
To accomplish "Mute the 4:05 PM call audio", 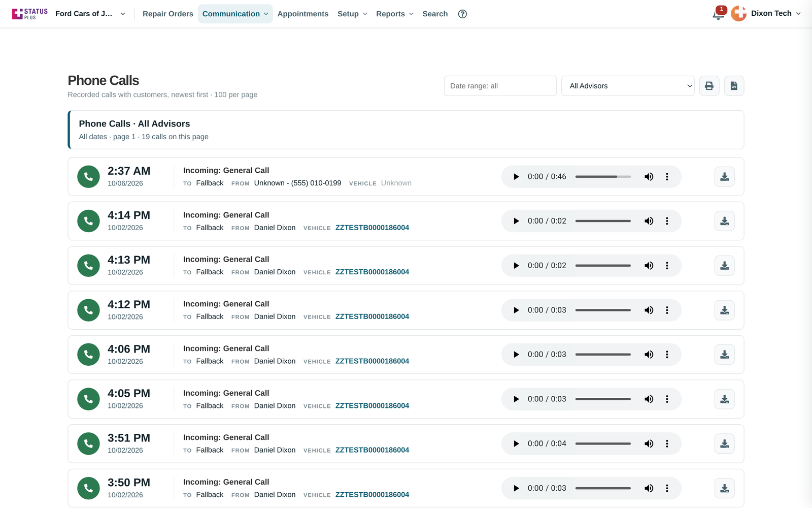I will pyautogui.click(x=649, y=399).
